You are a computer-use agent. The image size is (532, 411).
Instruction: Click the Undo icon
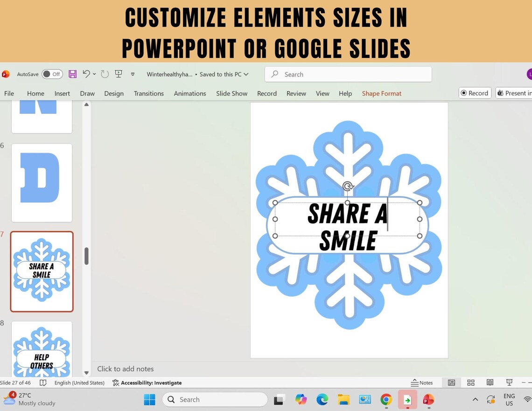click(x=86, y=74)
